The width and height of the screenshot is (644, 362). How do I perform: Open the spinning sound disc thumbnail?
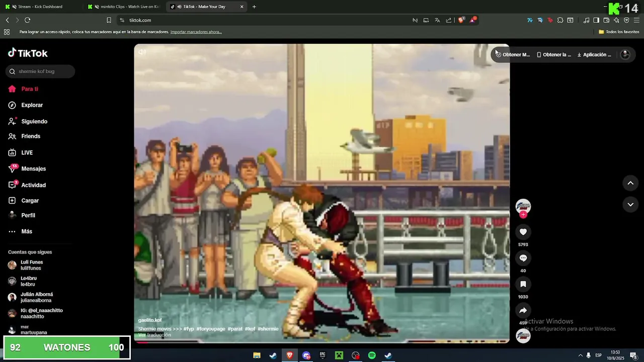coord(523,336)
